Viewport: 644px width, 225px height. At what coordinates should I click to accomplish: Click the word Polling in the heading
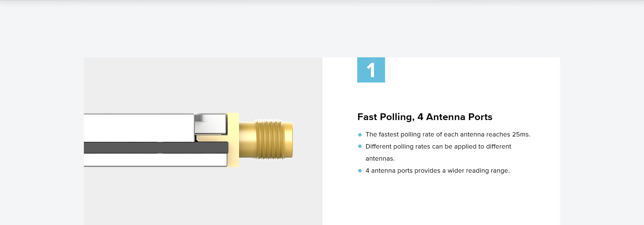pos(397,117)
